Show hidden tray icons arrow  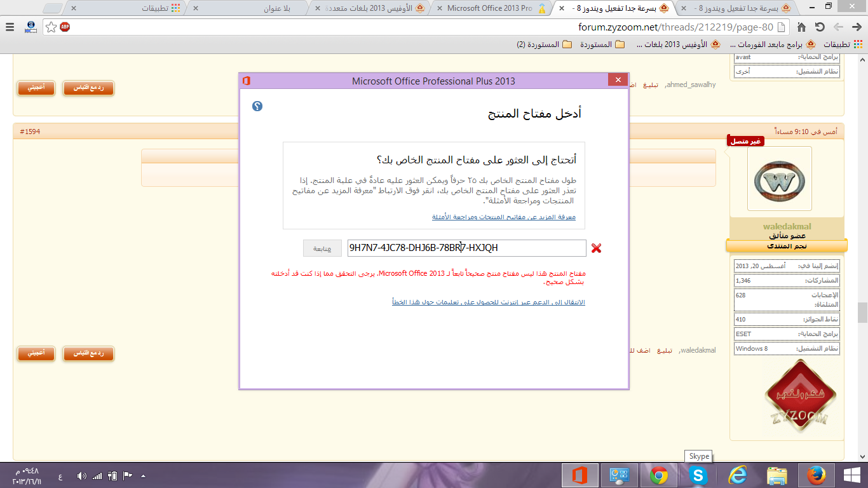143,476
